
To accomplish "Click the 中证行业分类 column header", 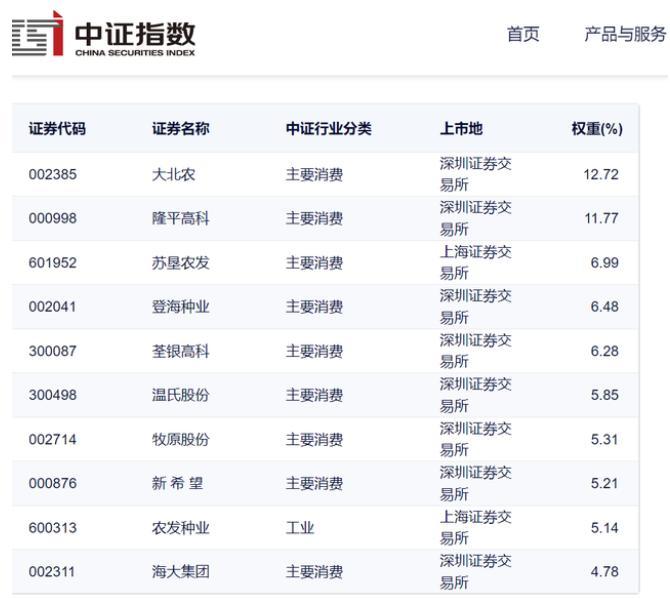I will pyautogui.click(x=328, y=129).
